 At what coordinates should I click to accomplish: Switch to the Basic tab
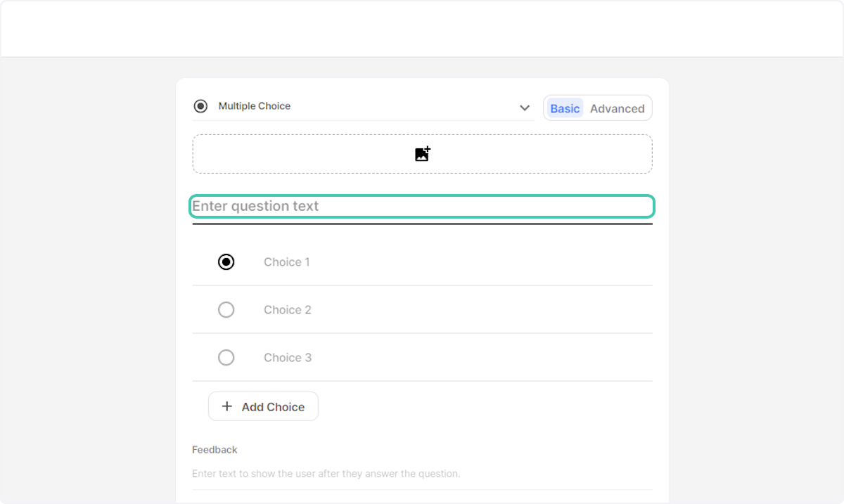point(565,108)
